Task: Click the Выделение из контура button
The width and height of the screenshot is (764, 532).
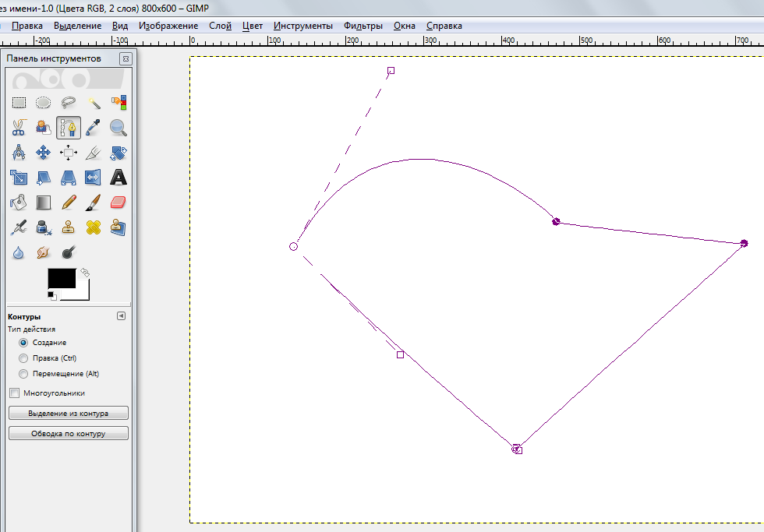Action: pyautogui.click(x=69, y=414)
